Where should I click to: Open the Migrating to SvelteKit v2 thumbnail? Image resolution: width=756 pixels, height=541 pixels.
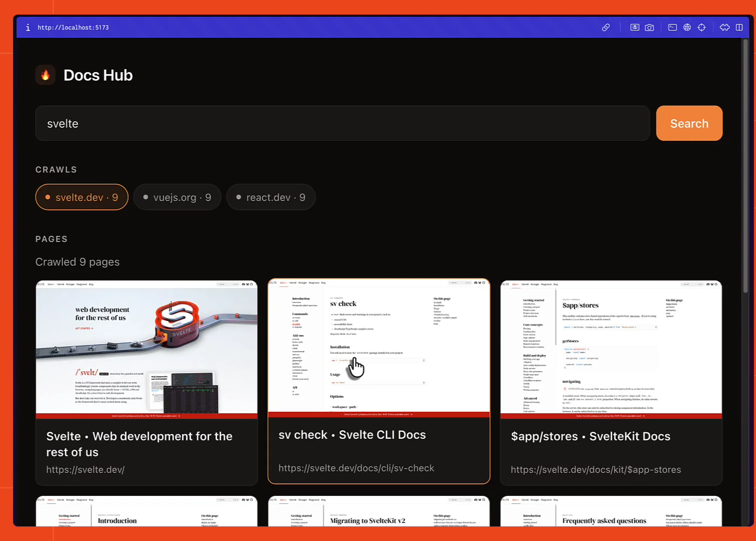379,511
